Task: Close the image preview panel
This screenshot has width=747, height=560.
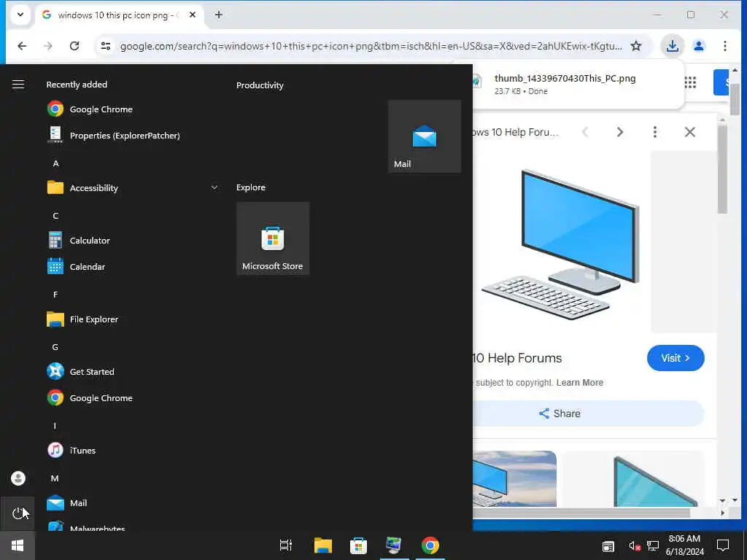Action: click(690, 132)
